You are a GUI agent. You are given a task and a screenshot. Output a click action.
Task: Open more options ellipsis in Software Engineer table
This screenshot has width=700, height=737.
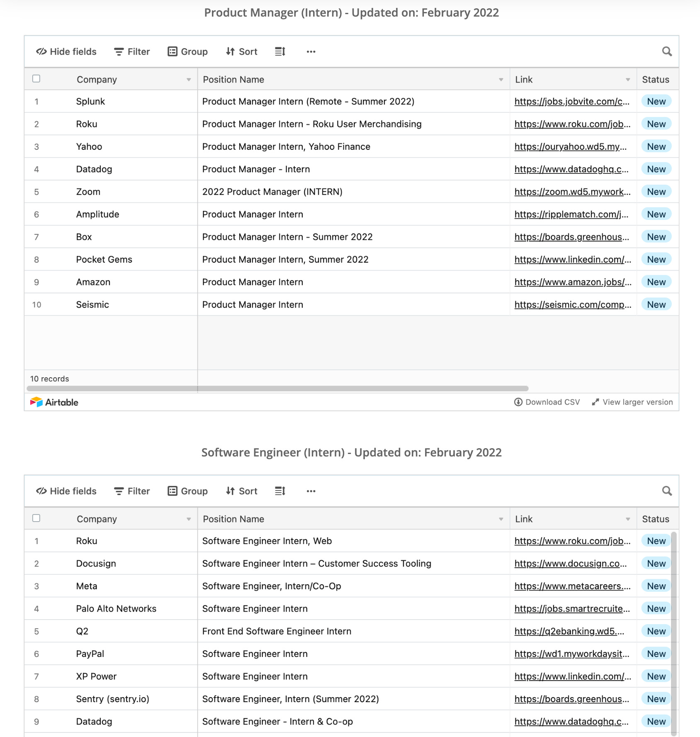tap(311, 491)
